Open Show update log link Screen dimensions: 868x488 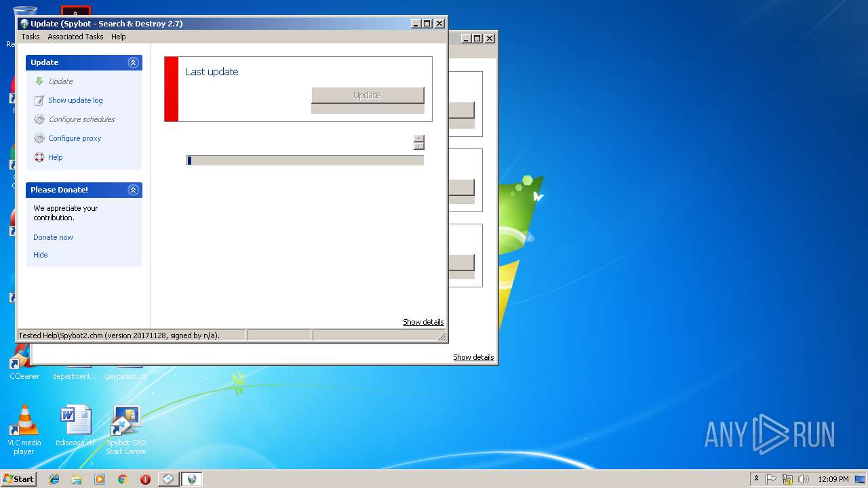point(75,100)
